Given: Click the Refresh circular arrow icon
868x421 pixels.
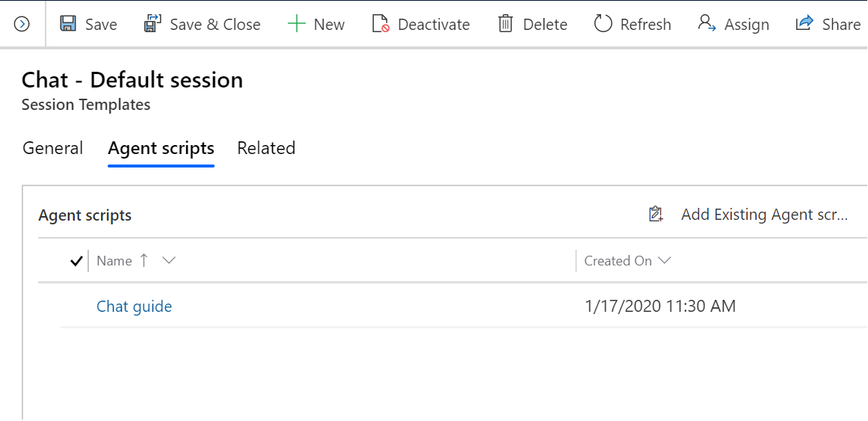Looking at the screenshot, I should (603, 25).
